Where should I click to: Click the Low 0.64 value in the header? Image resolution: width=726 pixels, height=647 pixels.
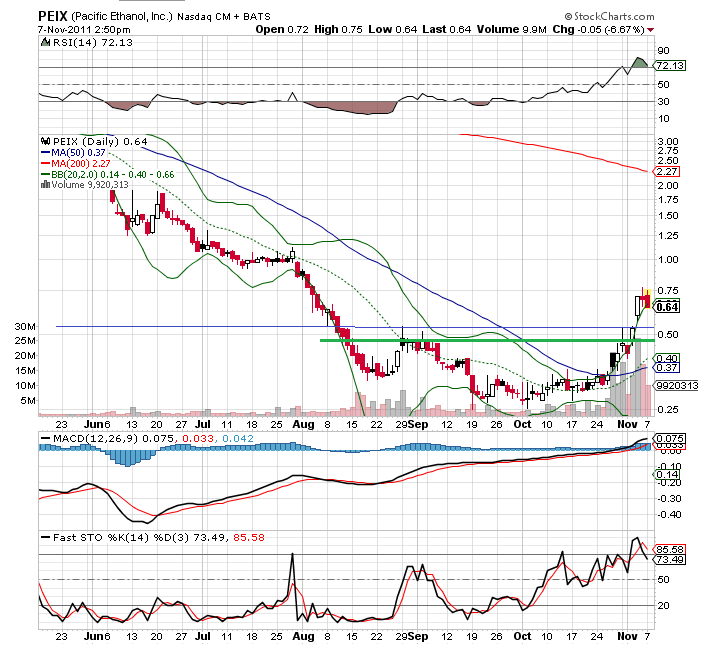point(393,29)
